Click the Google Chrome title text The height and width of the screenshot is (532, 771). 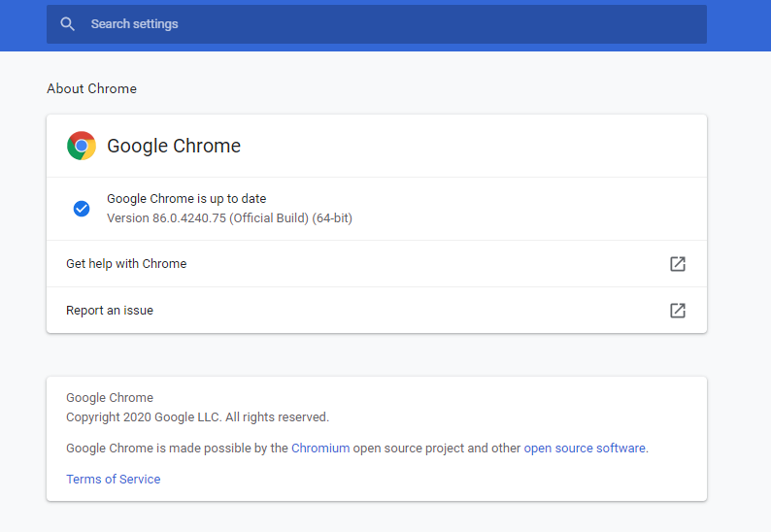(x=174, y=146)
